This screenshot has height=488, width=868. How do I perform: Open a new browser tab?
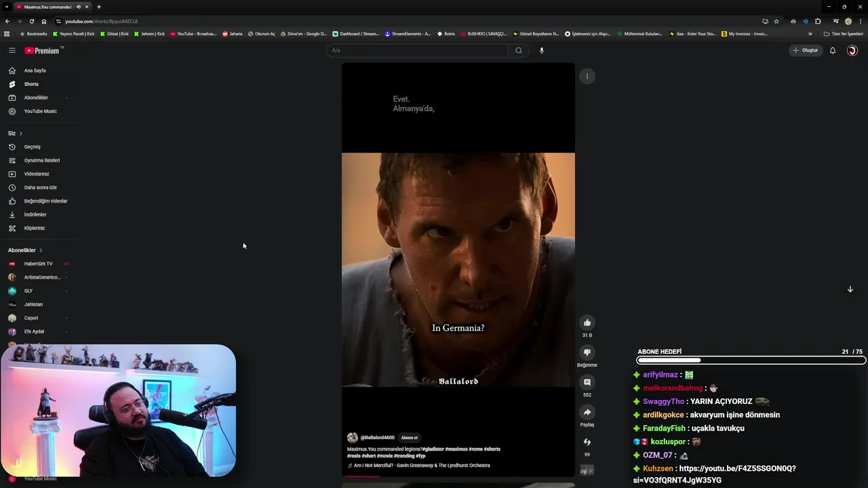pos(99,7)
